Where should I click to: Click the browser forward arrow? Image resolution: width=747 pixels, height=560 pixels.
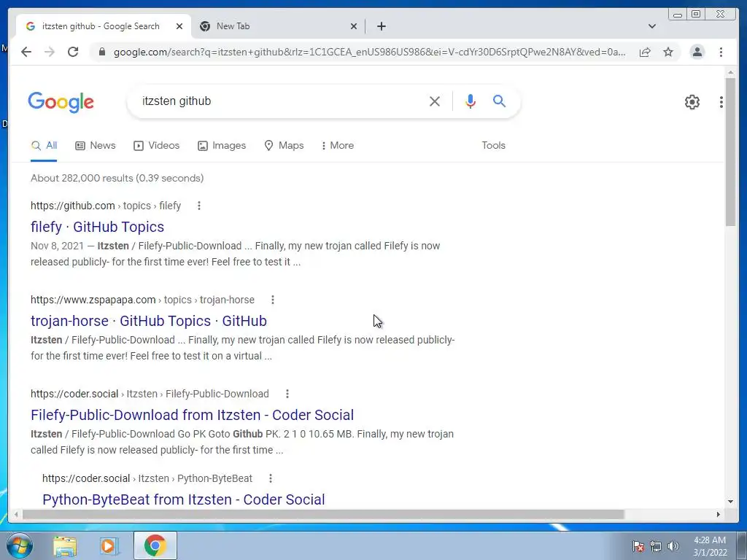point(50,52)
